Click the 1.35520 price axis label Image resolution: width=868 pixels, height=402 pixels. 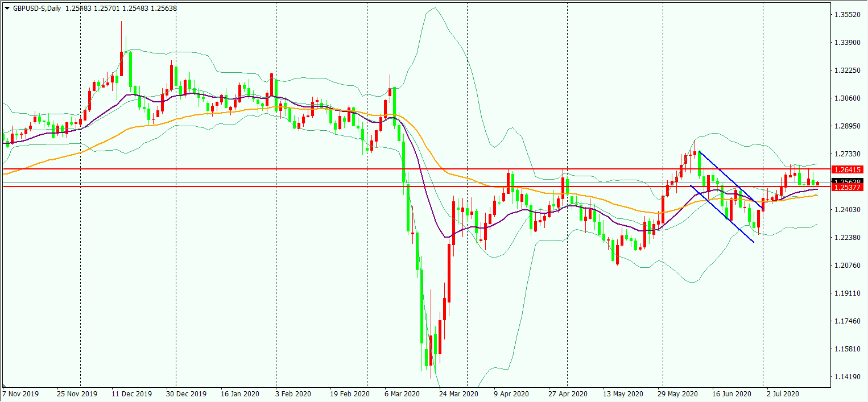847,15
